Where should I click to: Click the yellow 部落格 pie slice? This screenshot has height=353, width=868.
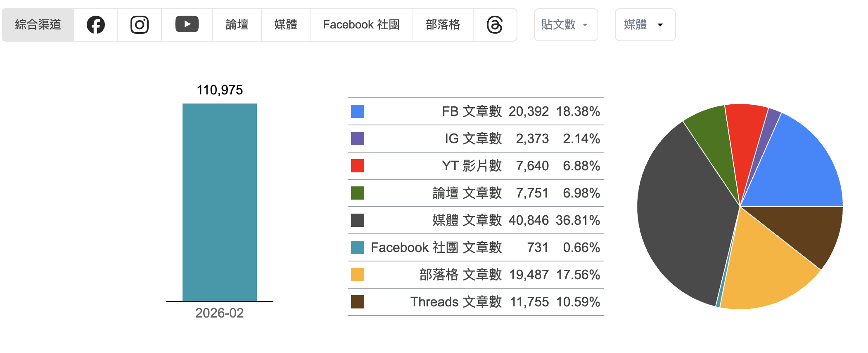point(764,268)
